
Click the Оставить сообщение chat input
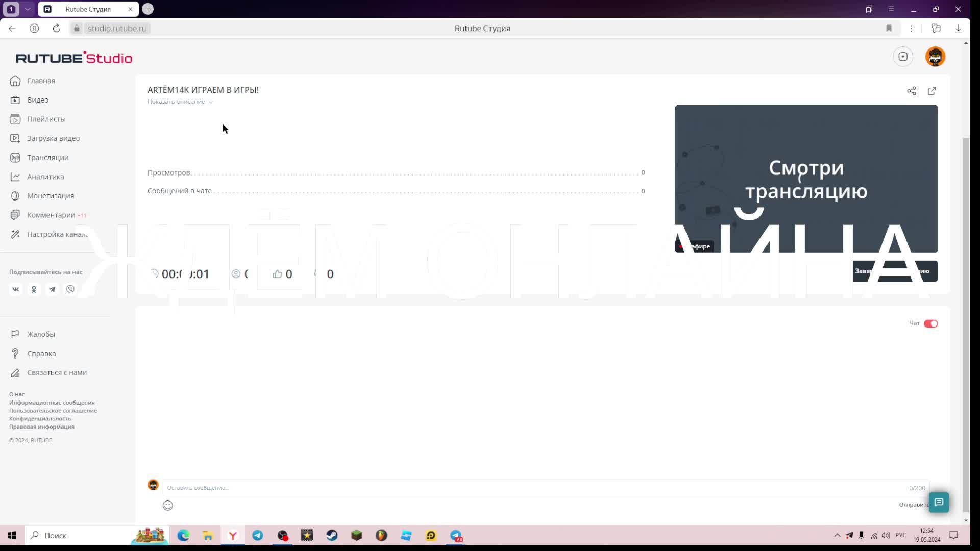[546, 488]
